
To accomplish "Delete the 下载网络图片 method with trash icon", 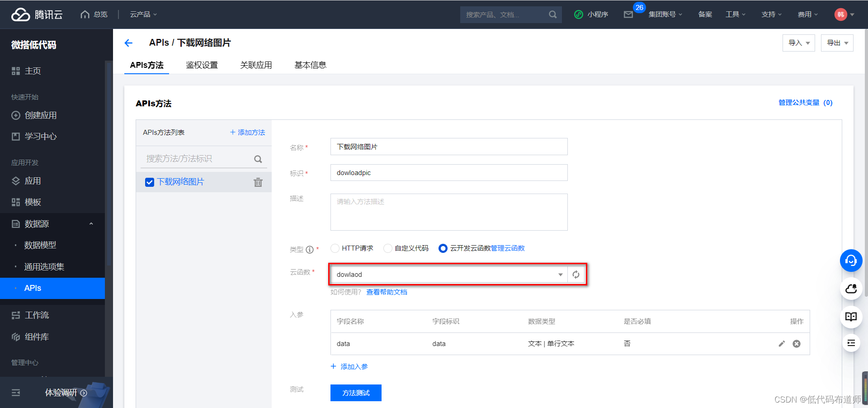I will click(x=258, y=182).
